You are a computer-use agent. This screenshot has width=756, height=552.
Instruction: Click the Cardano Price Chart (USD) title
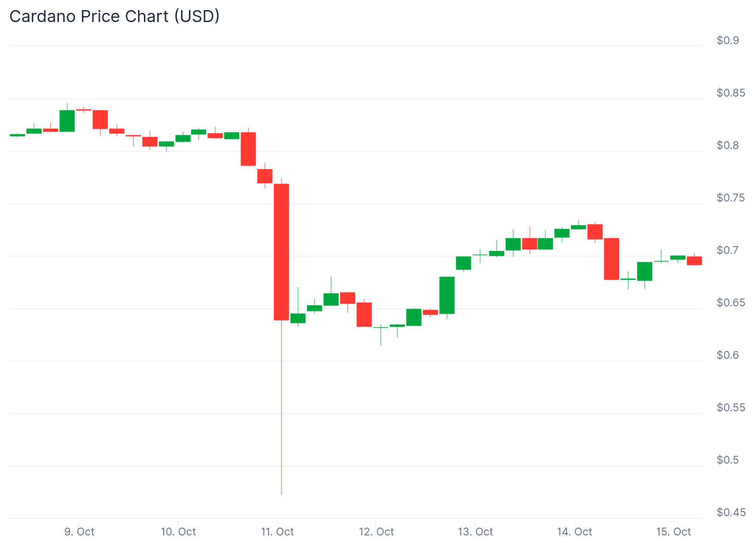click(115, 17)
